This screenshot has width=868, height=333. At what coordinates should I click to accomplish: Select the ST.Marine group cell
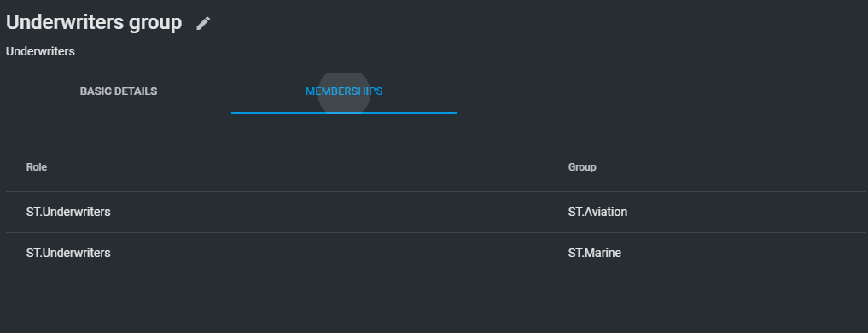pyautogui.click(x=595, y=253)
